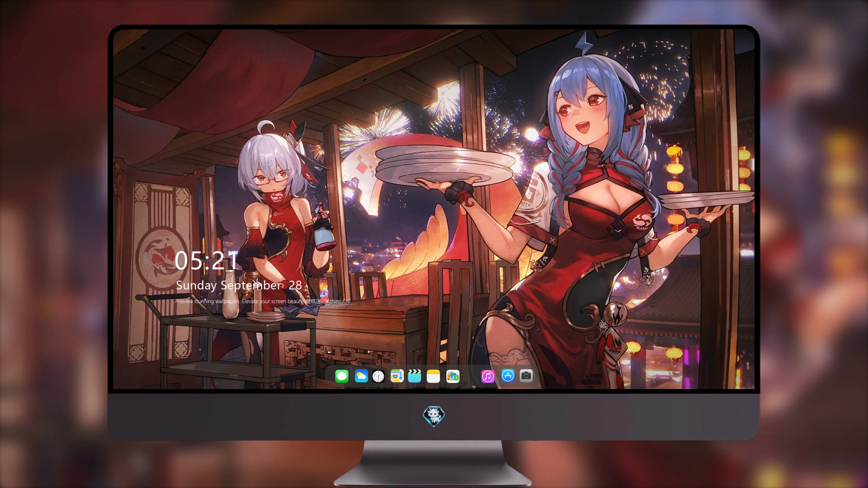Launch the Weather app from the dock

pos(361,376)
